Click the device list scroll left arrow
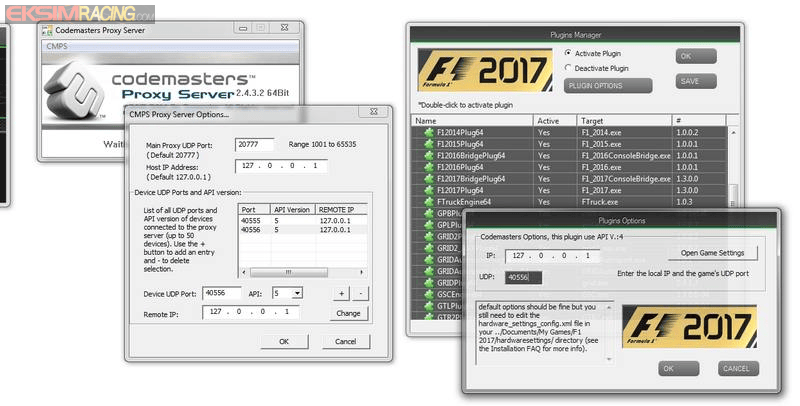Image resolution: width=800 pixels, height=406 pixels. [x=243, y=272]
